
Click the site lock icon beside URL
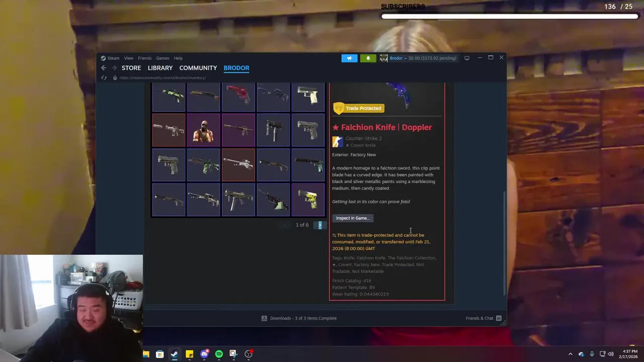tap(115, 78)
